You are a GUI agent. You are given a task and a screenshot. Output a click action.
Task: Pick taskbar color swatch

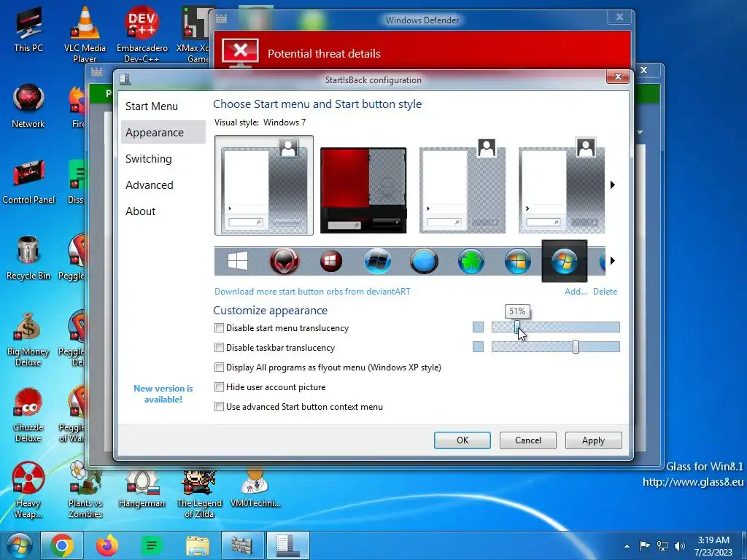click(478, 346)
